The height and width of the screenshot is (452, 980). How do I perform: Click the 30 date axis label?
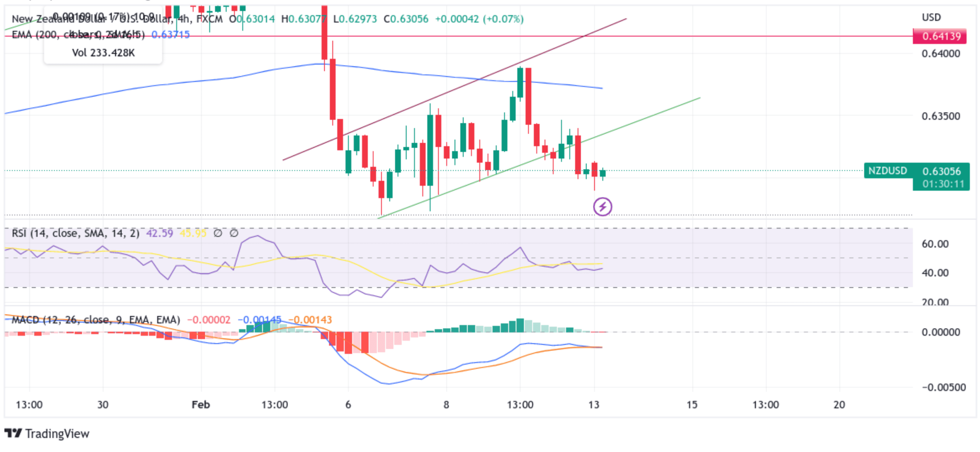pyautogui.click(x=103, y=404)
